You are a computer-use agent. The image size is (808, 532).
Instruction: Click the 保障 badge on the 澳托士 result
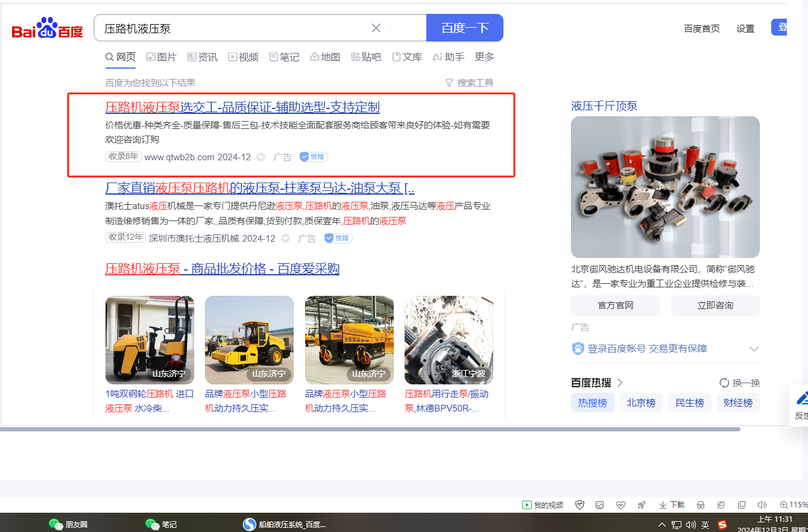click(x=338, y=239)
